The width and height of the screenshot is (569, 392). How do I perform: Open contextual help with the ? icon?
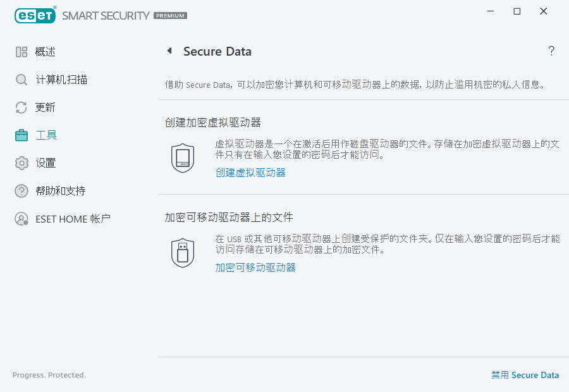click(x=551, y=51)
